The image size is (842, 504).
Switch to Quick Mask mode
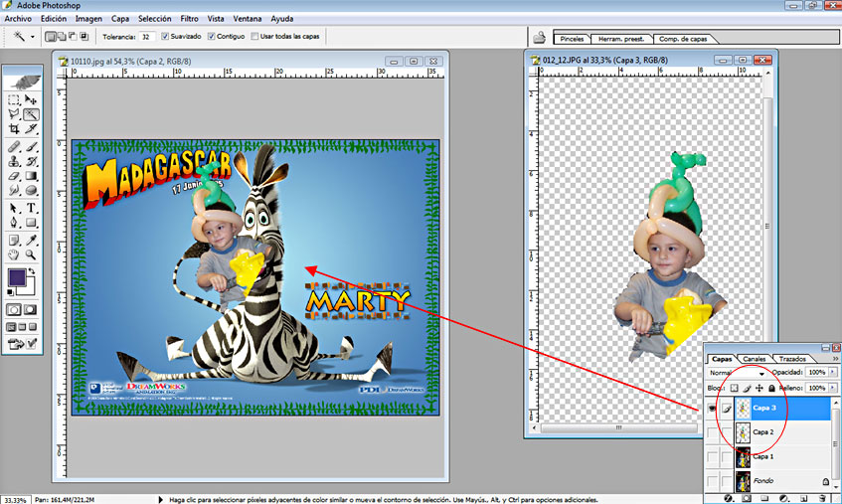(31, 310)
